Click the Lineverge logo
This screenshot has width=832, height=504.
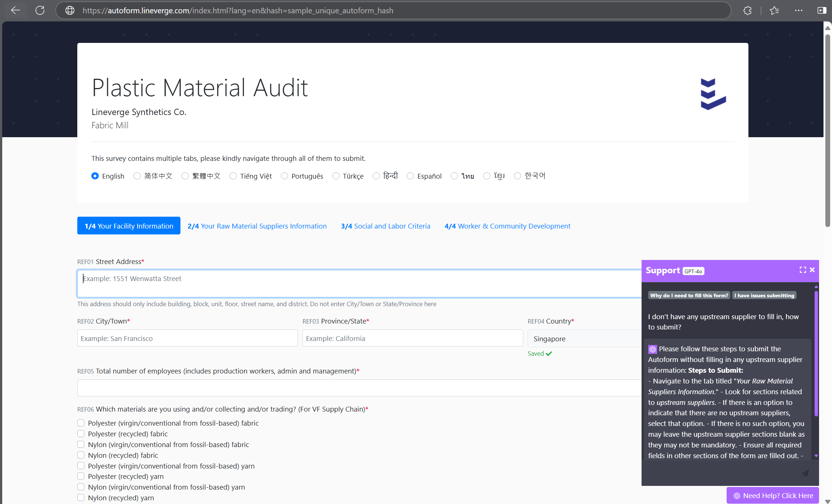click(x=713, y=94)
